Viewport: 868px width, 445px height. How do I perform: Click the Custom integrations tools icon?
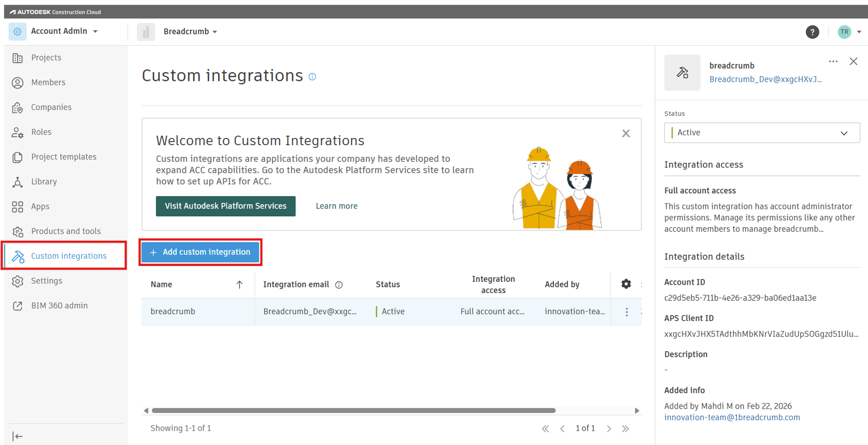[18, 256]
